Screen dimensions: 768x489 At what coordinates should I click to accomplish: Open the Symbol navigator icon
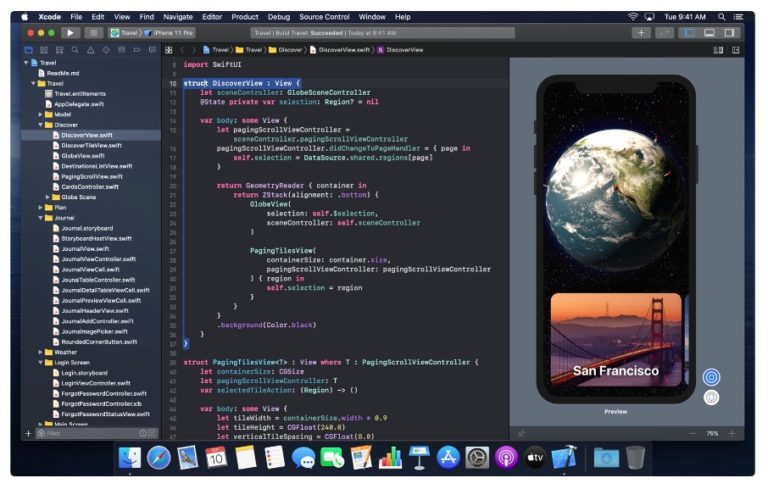pyautogui.click(x=59, y=50)
